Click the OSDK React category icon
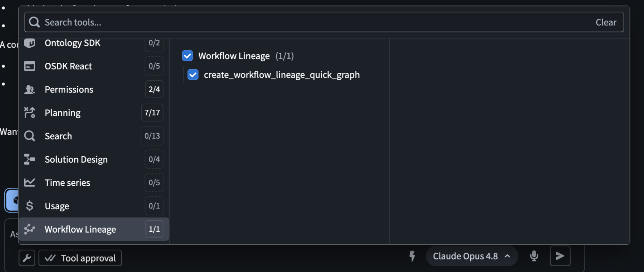The width and height of the screenshot is (644, 272). [29, 66]
